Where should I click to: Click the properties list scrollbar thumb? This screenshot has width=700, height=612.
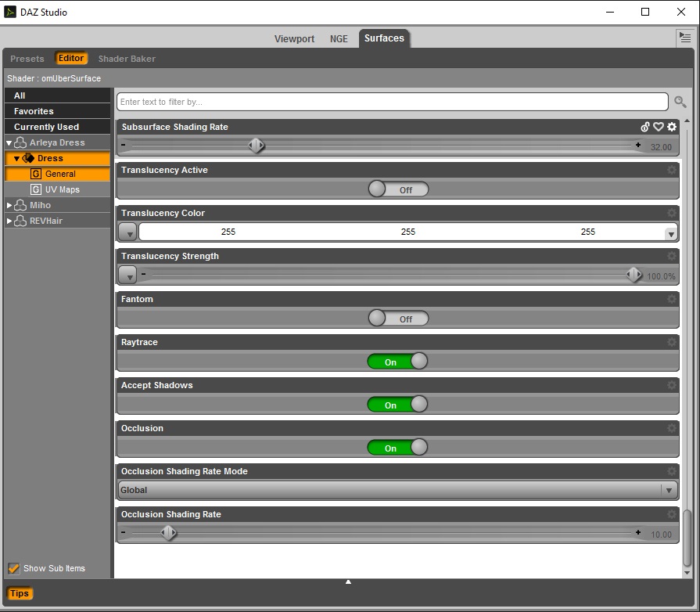point(687,538)
